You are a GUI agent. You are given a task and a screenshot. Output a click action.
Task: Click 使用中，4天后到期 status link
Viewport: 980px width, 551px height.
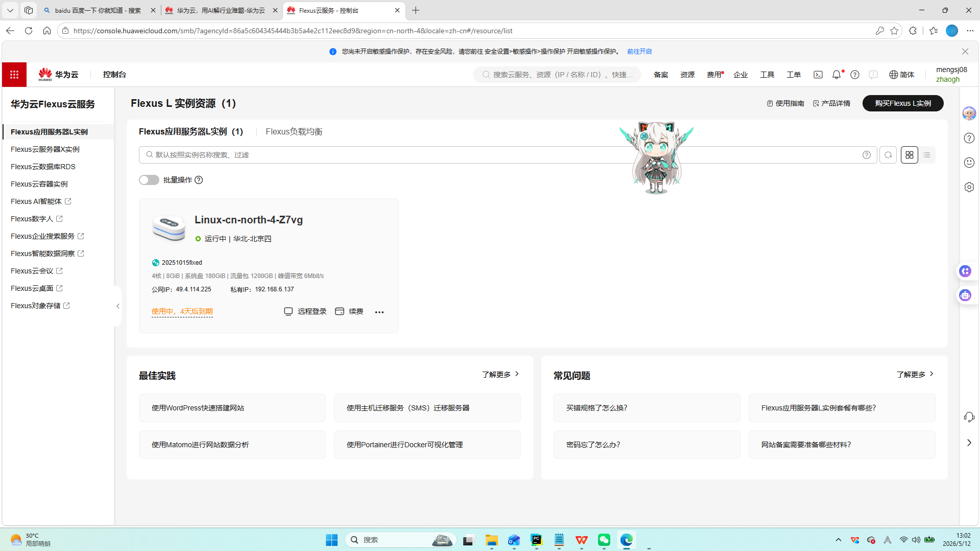(x=182, y=312)
